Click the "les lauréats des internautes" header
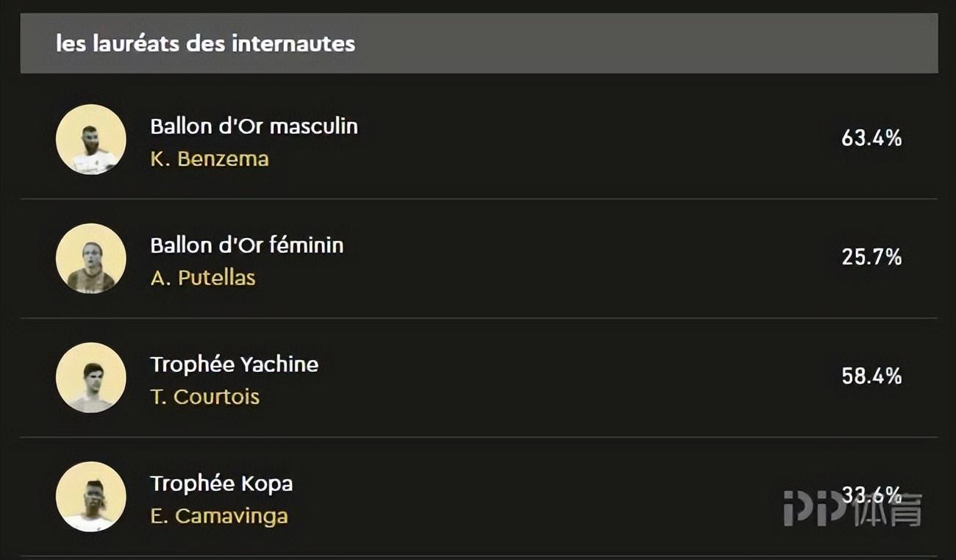 point(205,43)
